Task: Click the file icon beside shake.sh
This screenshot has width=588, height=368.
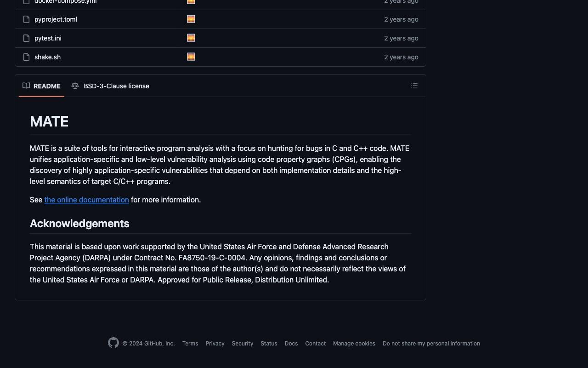Action: point(26,57)
